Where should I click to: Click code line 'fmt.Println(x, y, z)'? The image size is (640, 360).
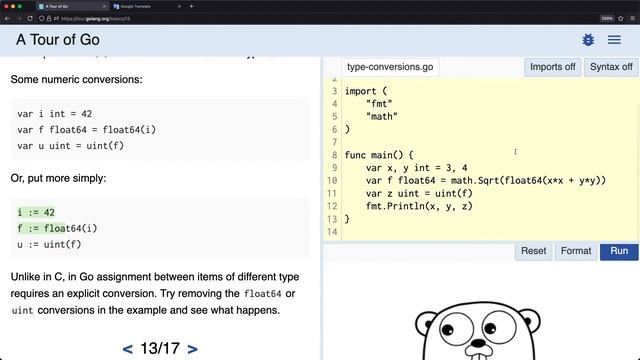(x=419, y=206)
